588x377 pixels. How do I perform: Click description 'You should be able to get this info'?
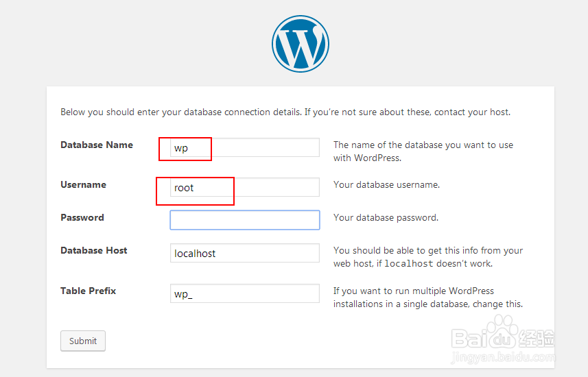(428, 257)
